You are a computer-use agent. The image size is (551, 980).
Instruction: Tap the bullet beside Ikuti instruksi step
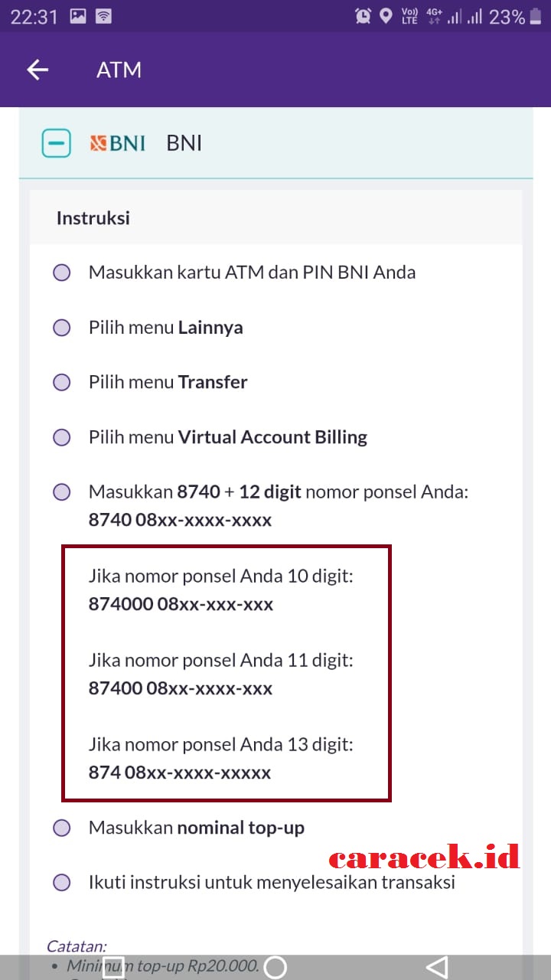tap(62, 883)
